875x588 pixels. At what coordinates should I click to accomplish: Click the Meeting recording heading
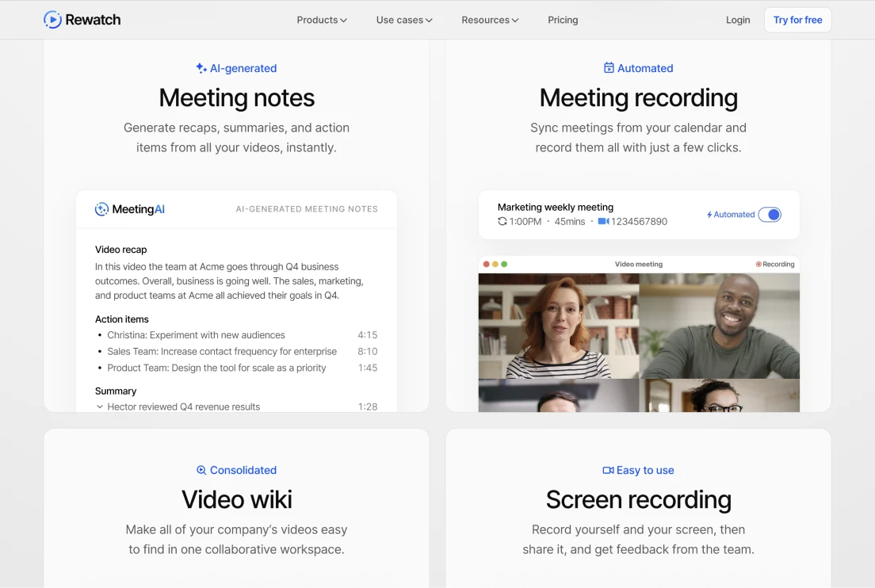638,98
